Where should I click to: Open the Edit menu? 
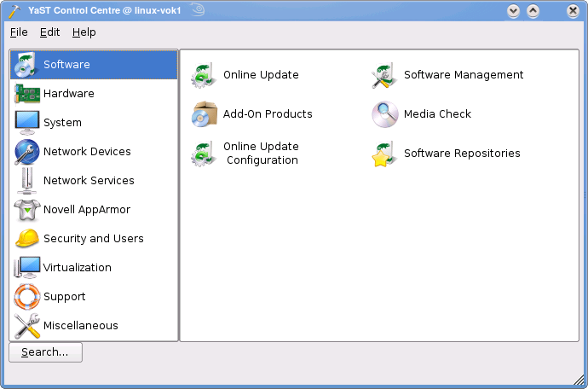[50, 32]
